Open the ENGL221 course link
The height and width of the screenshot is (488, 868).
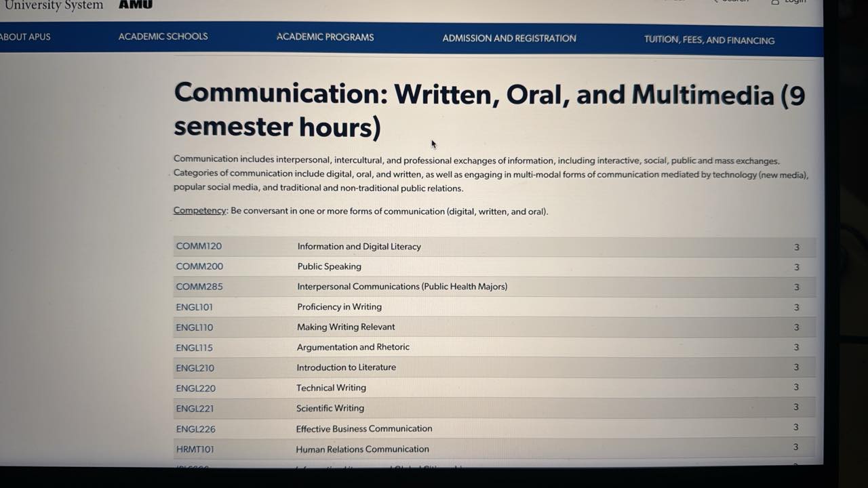(x=195, y=409)
